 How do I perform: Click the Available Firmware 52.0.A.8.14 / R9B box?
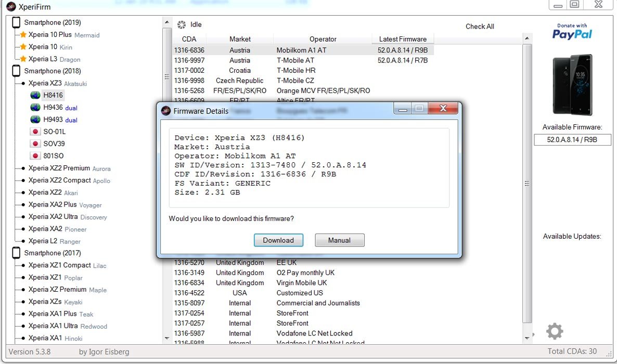(572, 140)
